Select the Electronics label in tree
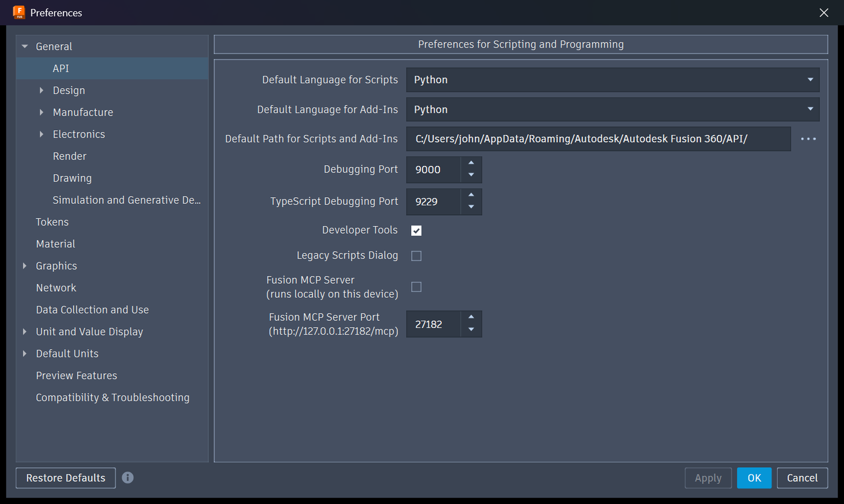The width and height of the screenshot is (844, 504). (x=79, y=134)
